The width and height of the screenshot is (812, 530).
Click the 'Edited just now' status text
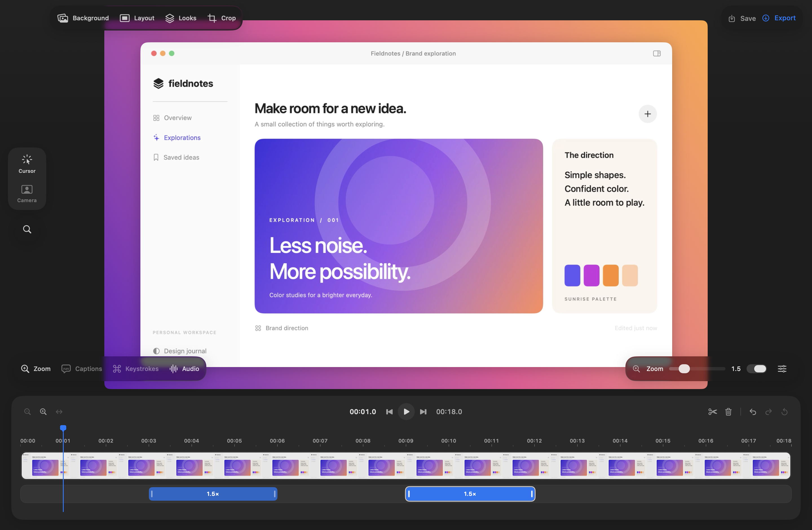(636, 328)
